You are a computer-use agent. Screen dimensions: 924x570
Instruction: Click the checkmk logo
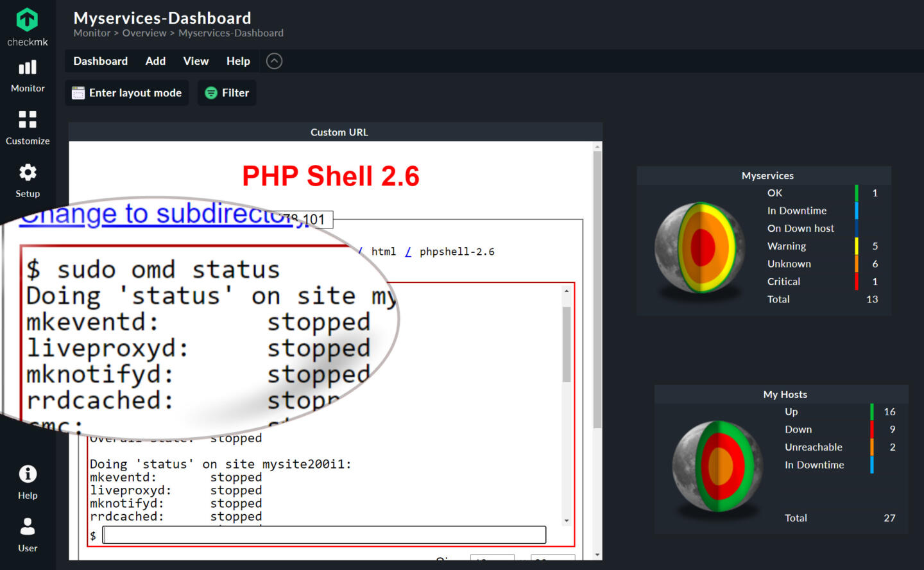coord(27,20)
